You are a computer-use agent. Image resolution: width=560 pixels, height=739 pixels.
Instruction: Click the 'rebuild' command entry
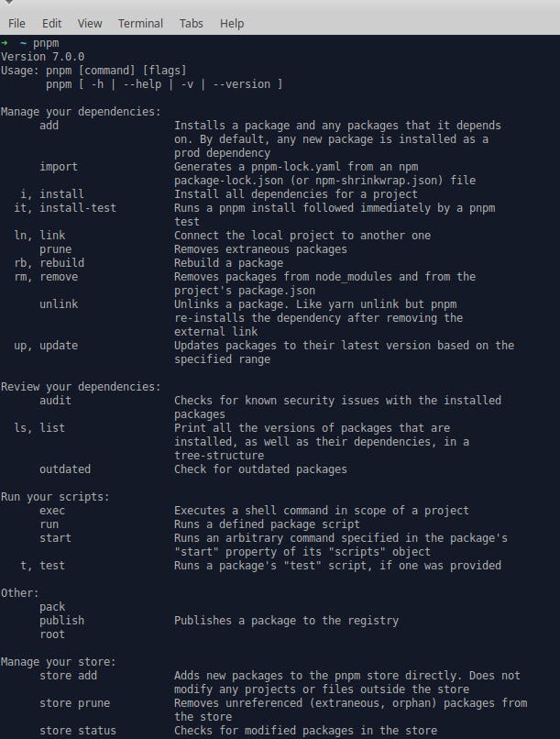pos(55,262)
